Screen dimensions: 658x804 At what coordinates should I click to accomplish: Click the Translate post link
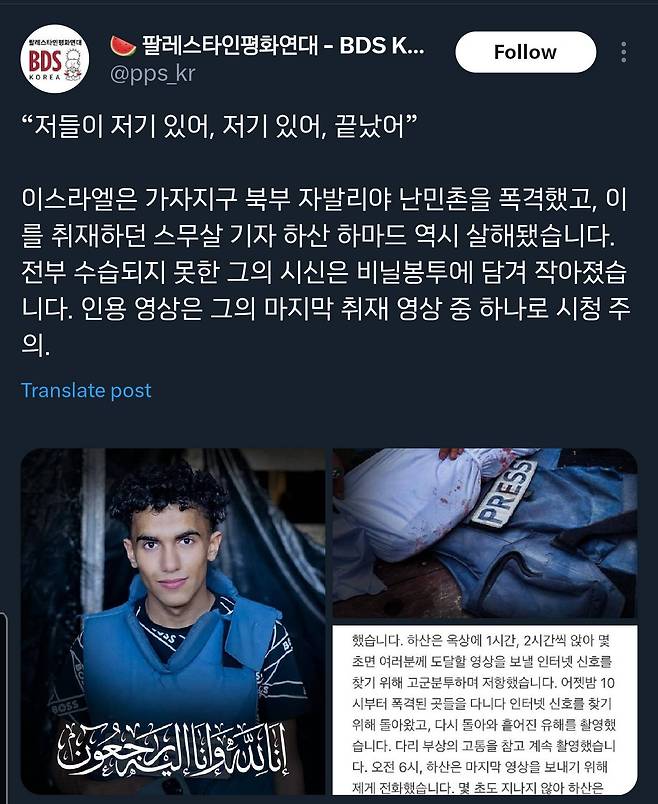[x=86, y=391]
